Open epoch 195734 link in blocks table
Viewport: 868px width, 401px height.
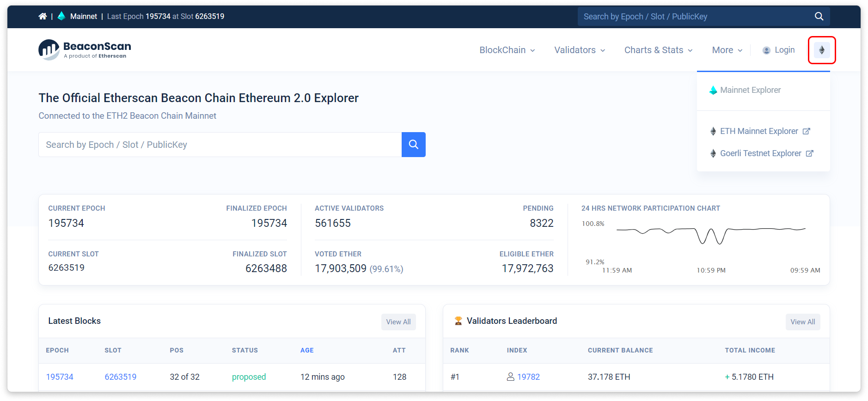click(60, 377)
